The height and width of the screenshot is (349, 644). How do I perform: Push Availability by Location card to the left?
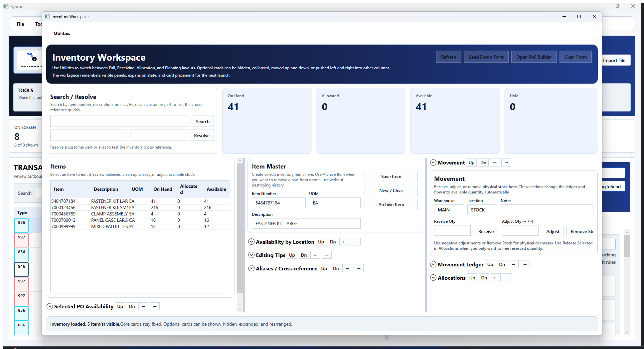[344, 241]
